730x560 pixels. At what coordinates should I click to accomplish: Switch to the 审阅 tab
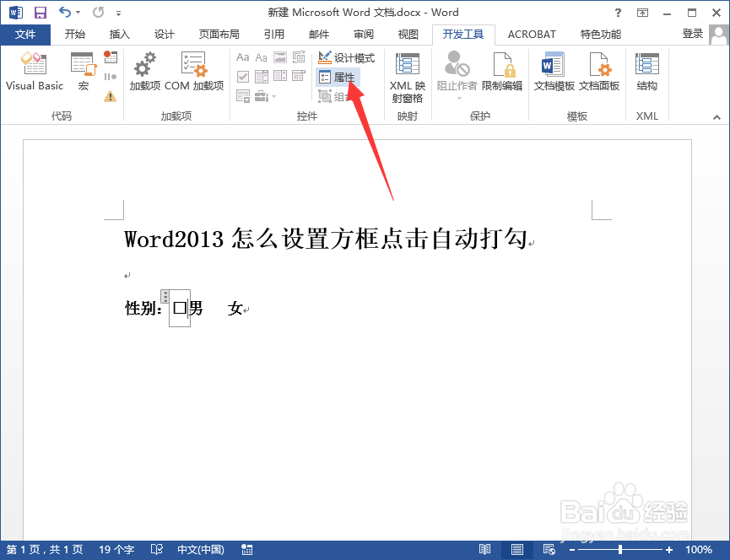(x=364, y=35)
